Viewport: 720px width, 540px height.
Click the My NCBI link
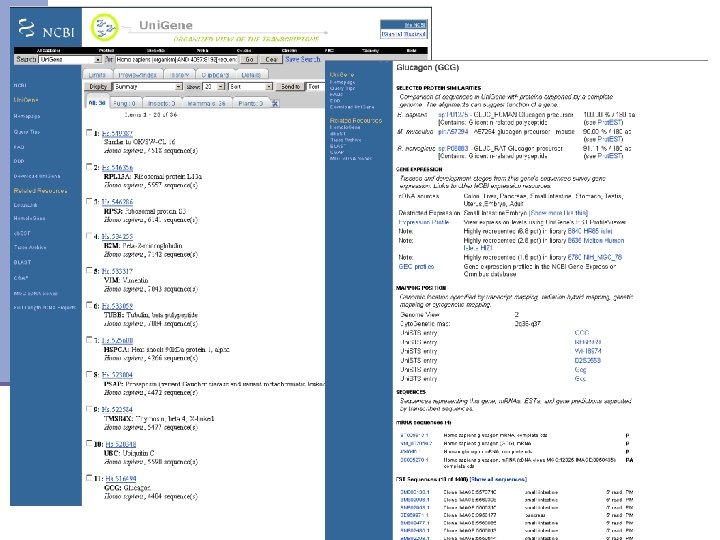415,25
